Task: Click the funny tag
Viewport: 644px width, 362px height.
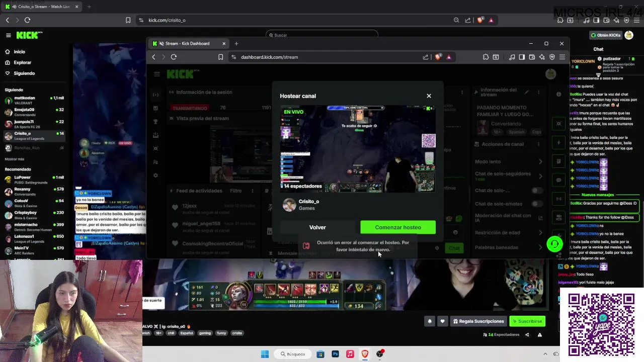Action: coord(221,333)
